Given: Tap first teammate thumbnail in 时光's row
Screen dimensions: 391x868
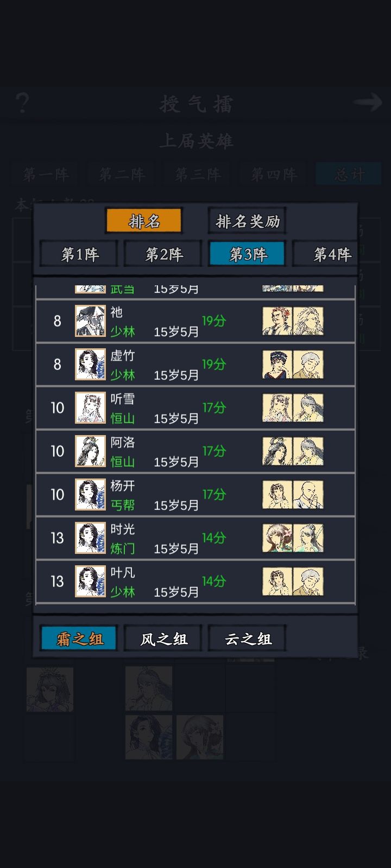Looking at the screenshot, I should point(278,538).
